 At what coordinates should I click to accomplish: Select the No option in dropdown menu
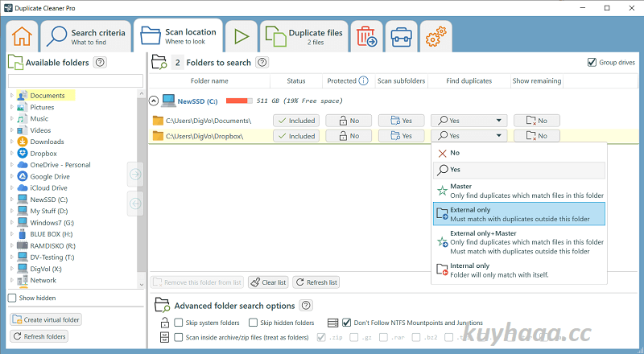[x=519, y=153]
